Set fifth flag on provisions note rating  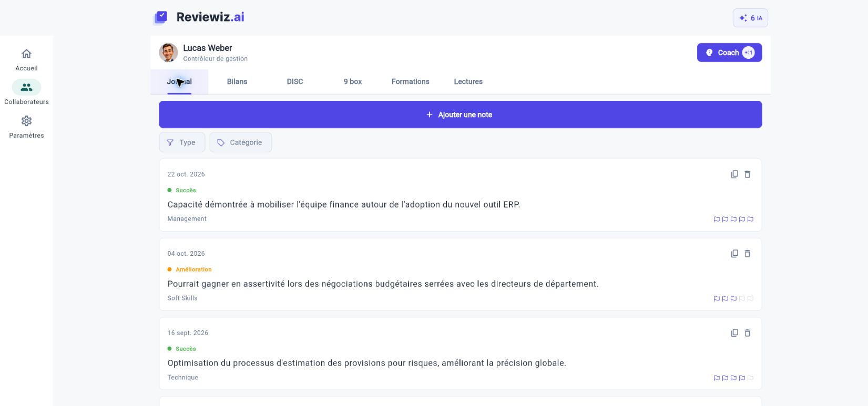coord(750,378)
